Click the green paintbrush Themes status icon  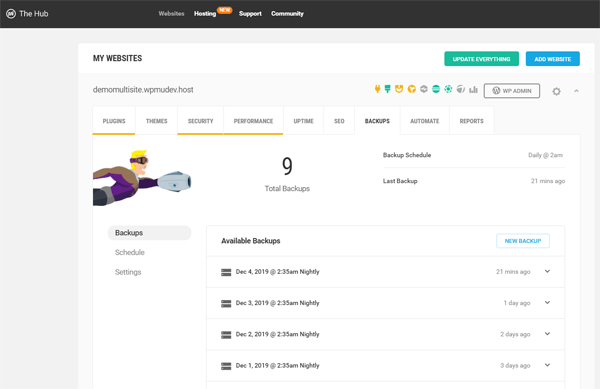coord(388,89)
